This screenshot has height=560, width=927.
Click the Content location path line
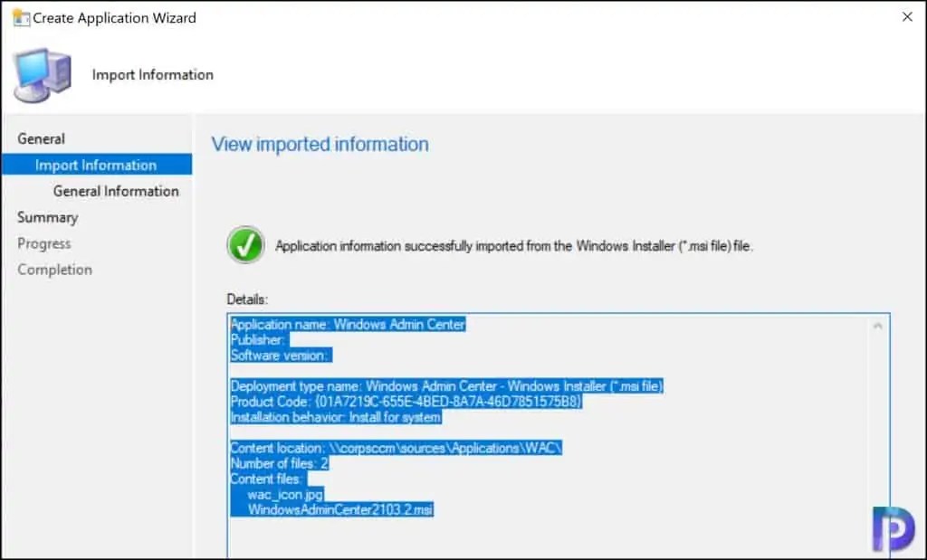click(x=397, y=448)
